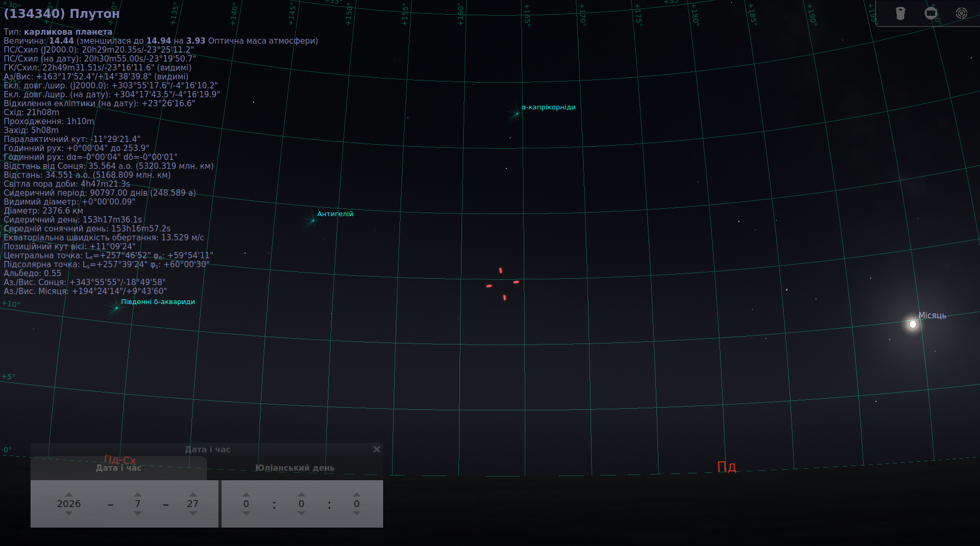Increase the day value 27

193,494
